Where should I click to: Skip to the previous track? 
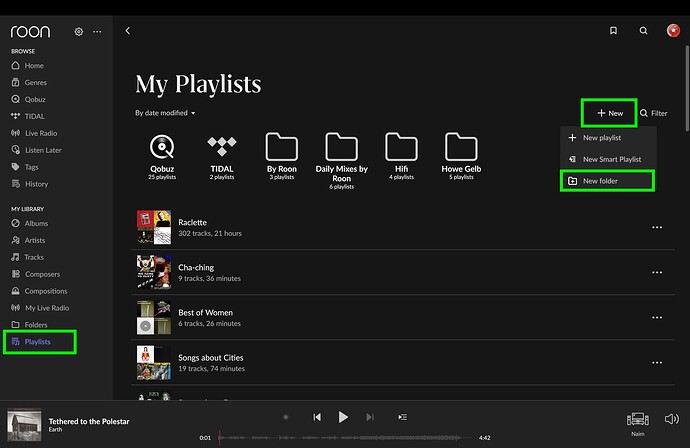317,417
